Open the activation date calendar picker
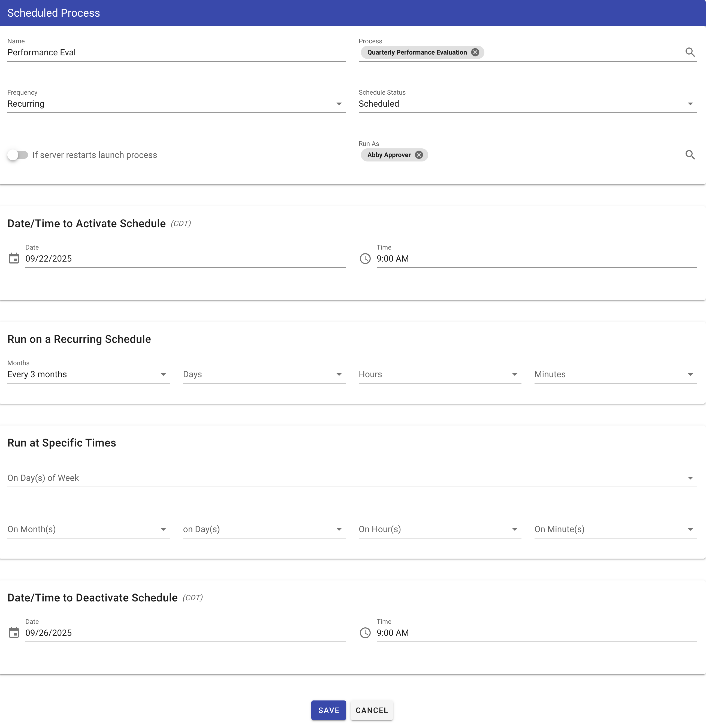This screenshot has width=706, height=728. [14, 259]
